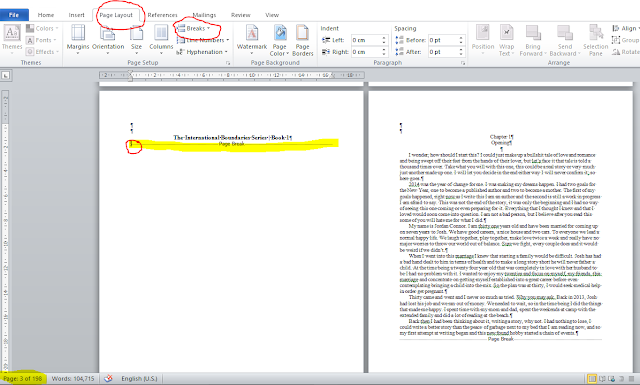Switch to Web Layout view
The image size is (640, 385).
[611, 379]
